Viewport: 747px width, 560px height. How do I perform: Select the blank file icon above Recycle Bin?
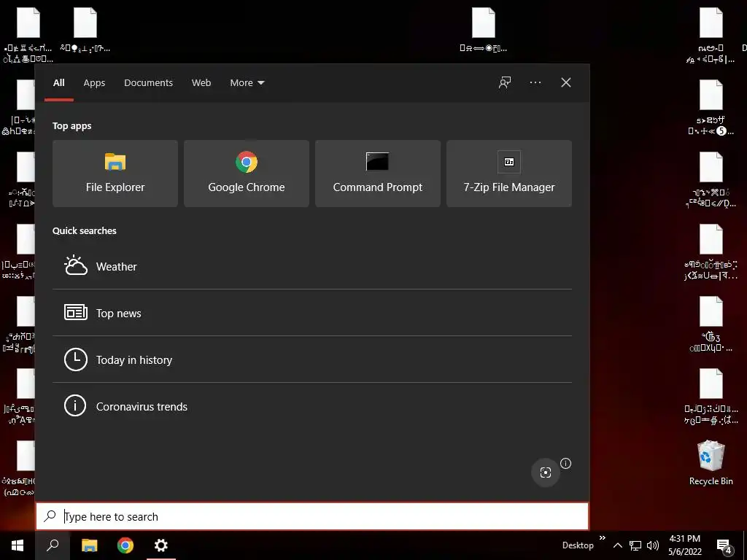[711, 384]
